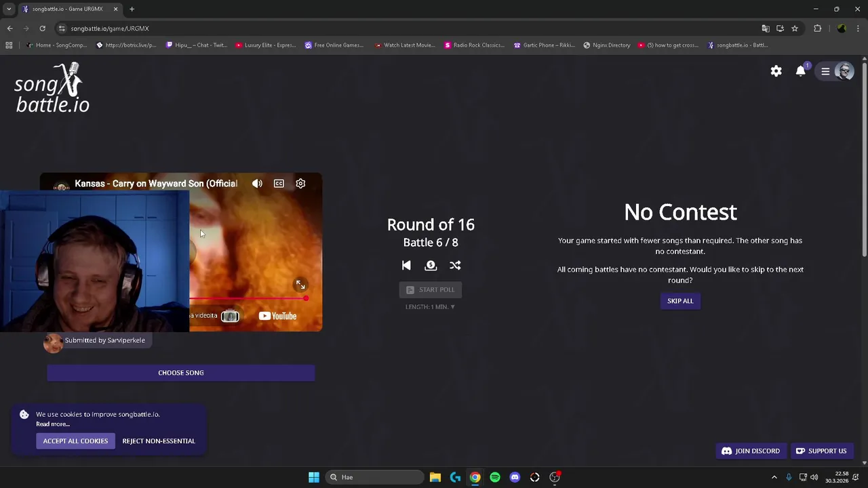Open the profile picture menu
The width and height of the screenshot is (868, 488).
tap(844, 71)
